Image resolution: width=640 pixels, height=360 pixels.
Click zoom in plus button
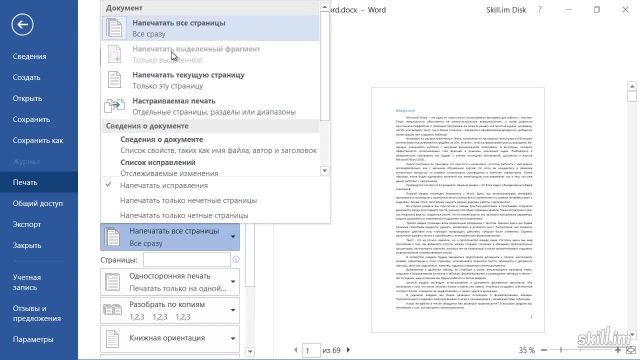click(618, 350)
